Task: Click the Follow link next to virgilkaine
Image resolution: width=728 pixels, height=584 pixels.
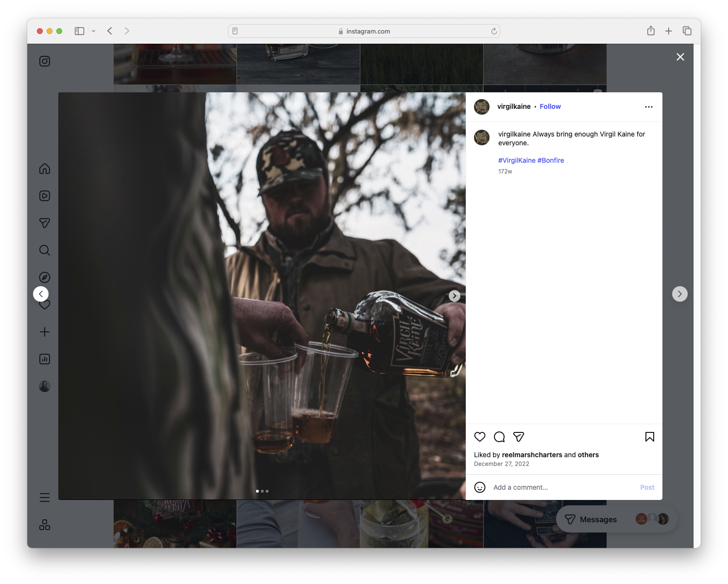Action: tap(550, 106)
